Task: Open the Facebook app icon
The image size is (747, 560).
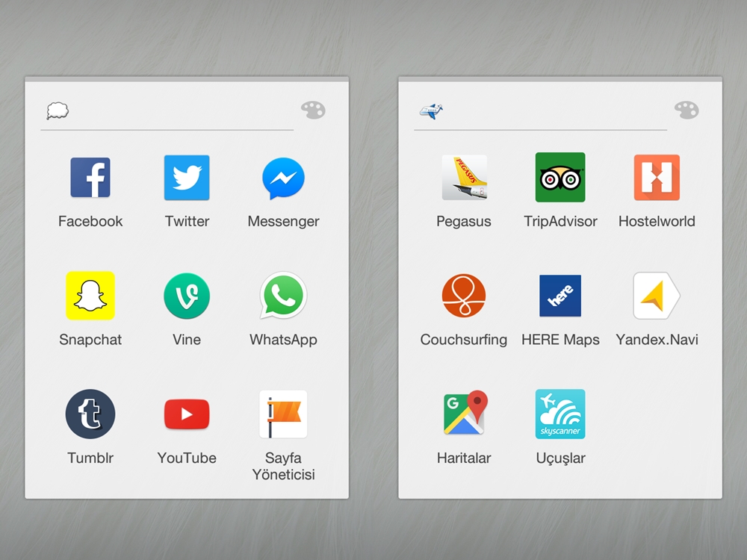Action: pos(90,177)
